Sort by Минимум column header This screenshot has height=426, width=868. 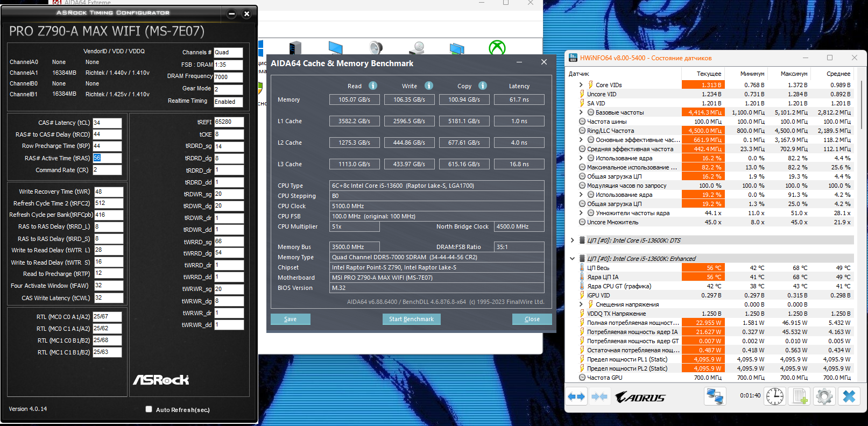click(x=746, y=74)
